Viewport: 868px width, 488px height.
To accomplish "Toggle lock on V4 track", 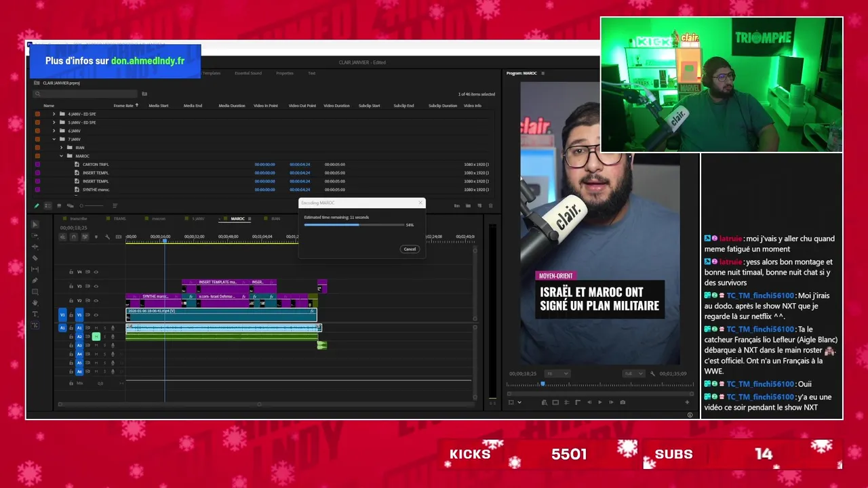I will [x=71, y=272].
